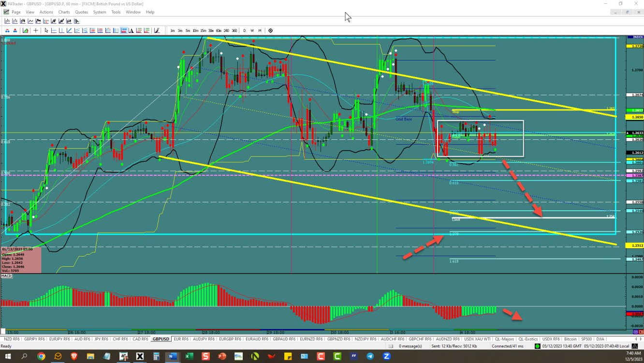
Task: Set the chart to Monthly (M) timeframe
Action: [260, 30]
